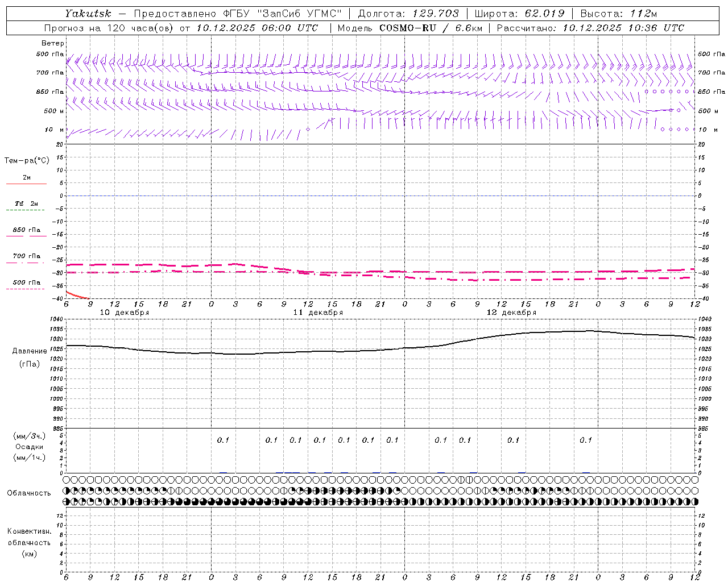Click the 'Td 2м' dew point legend entry

[x=27, y=203]
